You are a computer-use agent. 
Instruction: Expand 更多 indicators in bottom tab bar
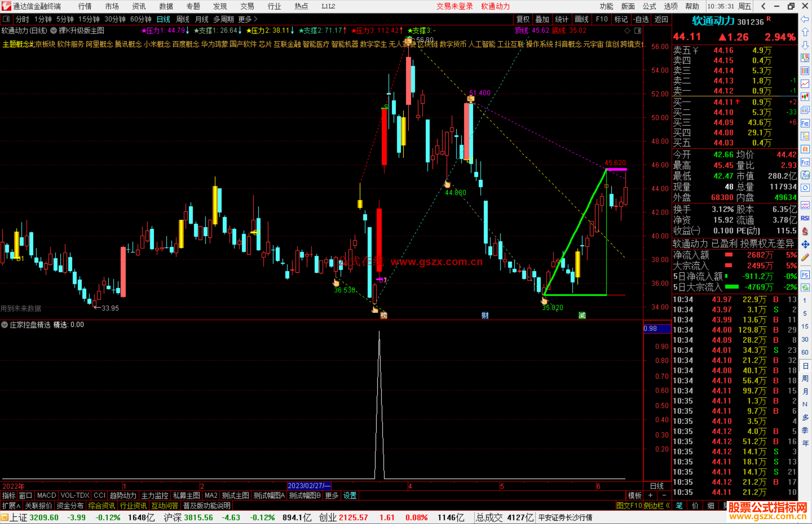click(x=332, y=496)
